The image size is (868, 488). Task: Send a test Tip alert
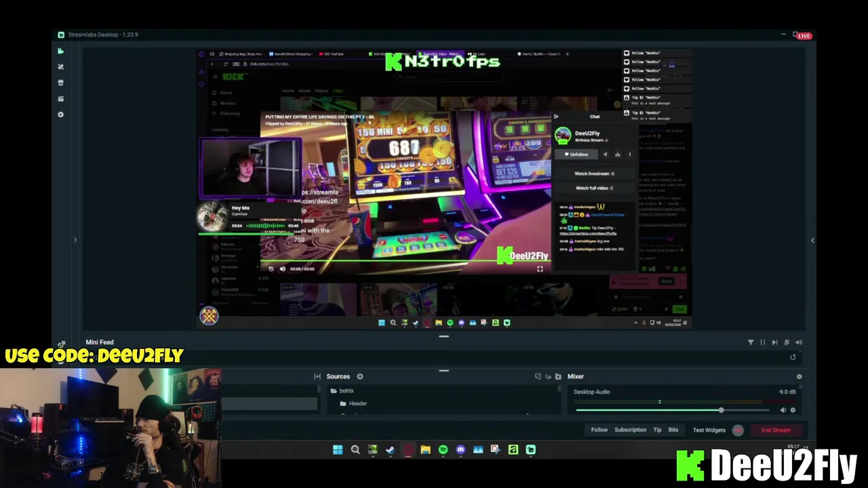(x=657, y=430)
